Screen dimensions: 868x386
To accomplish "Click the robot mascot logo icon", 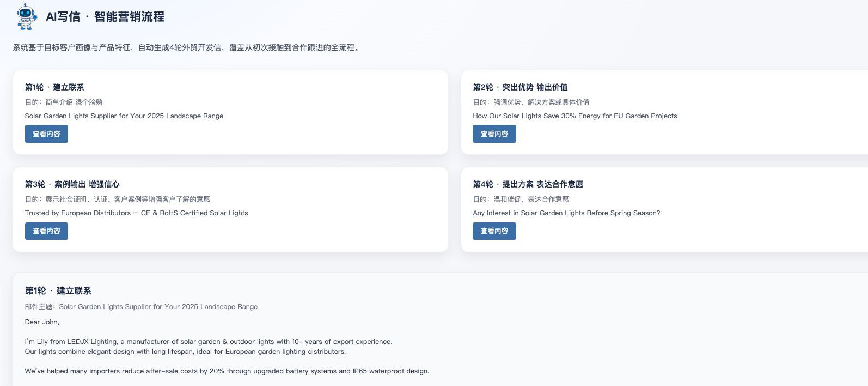I will [x=27, y=16].
